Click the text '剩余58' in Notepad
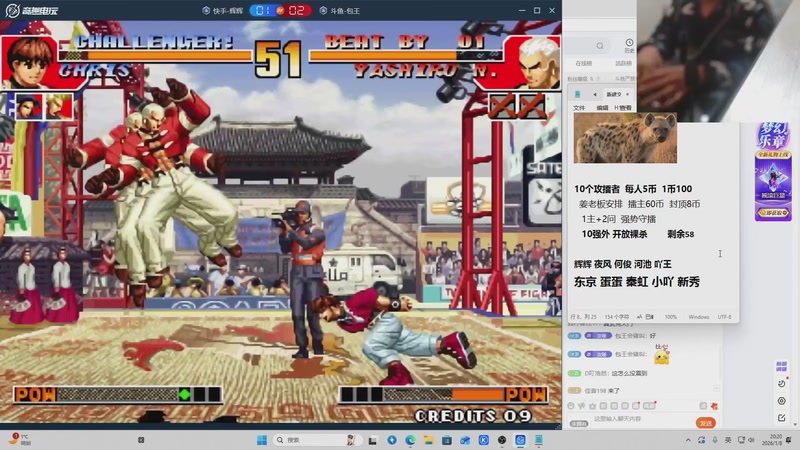The height and width of the screenshot is (450, 800). (681, 234)
